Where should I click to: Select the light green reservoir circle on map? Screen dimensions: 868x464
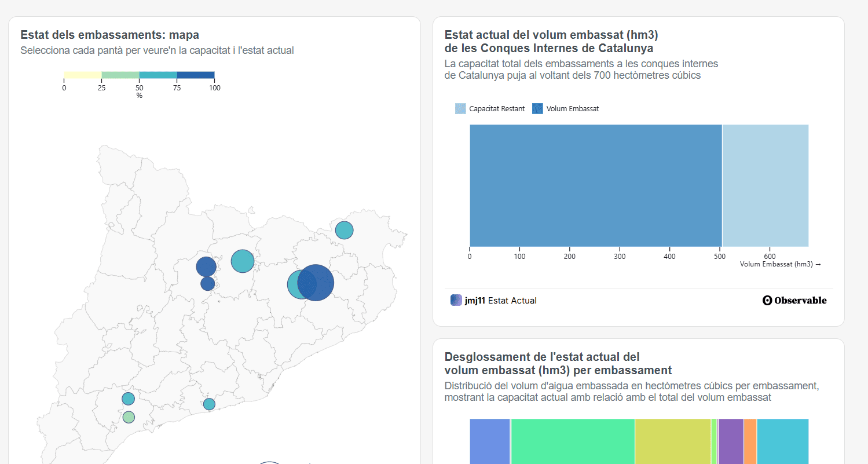click(x=129, y=417)
